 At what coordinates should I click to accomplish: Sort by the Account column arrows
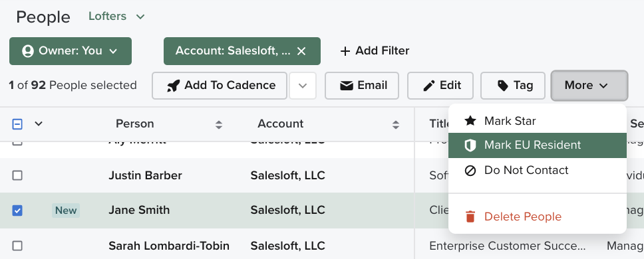pos(396,125)
